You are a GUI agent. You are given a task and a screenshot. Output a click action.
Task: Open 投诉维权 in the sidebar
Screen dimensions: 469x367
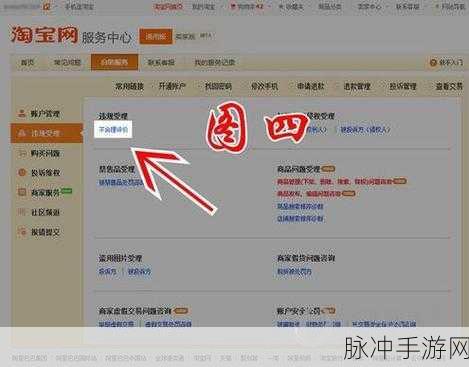(45, 173)
